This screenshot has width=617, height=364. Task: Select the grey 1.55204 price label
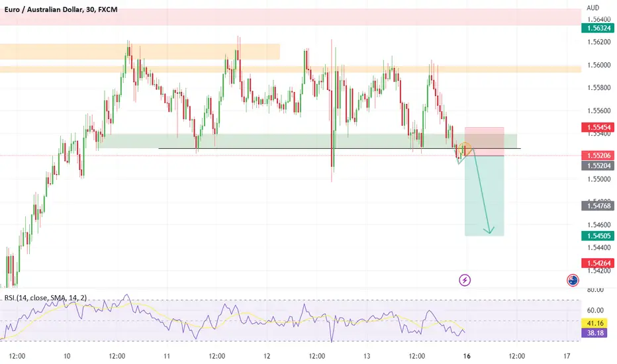click(598, 165)
